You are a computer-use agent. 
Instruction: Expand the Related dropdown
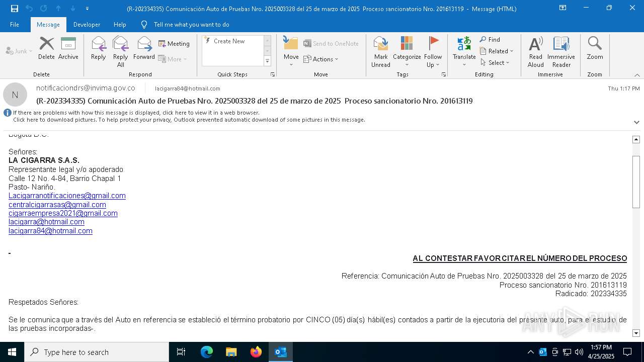pos(497,51)
